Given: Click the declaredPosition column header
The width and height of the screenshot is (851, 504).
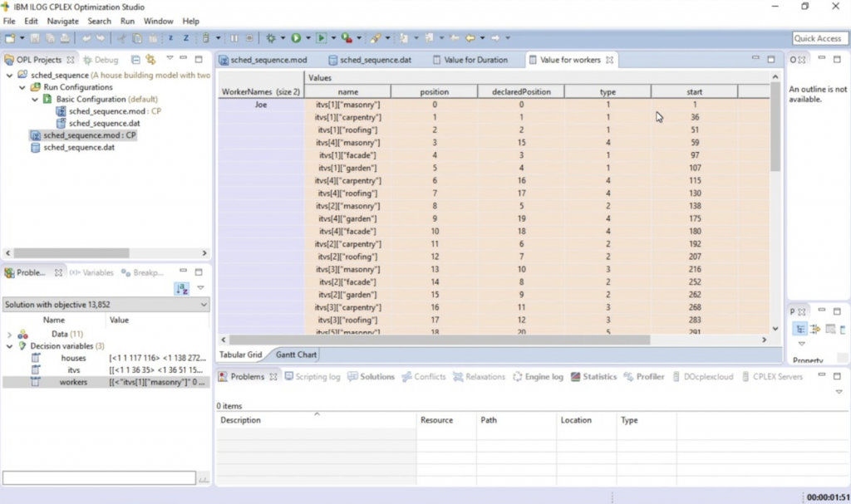Looking at the screenshot, I should point(521,91).
